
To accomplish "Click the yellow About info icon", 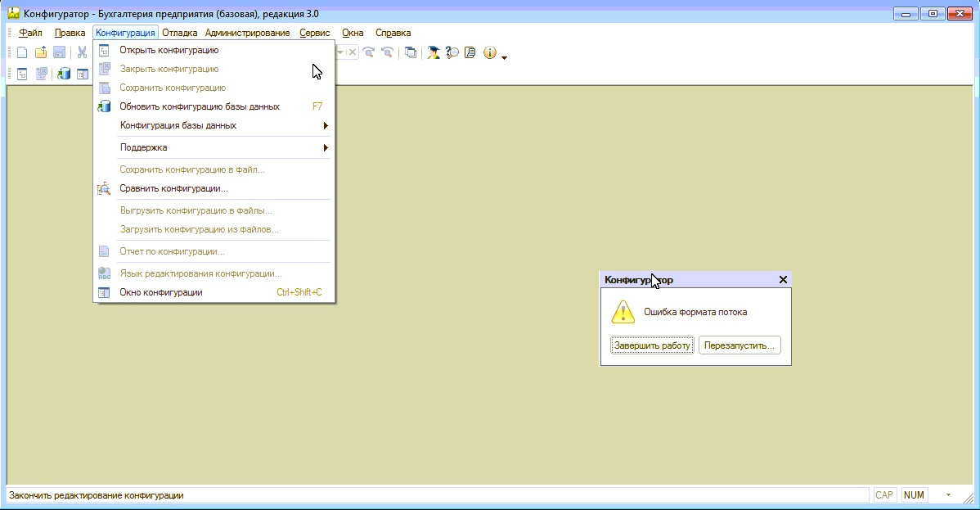I will (489, 52).
